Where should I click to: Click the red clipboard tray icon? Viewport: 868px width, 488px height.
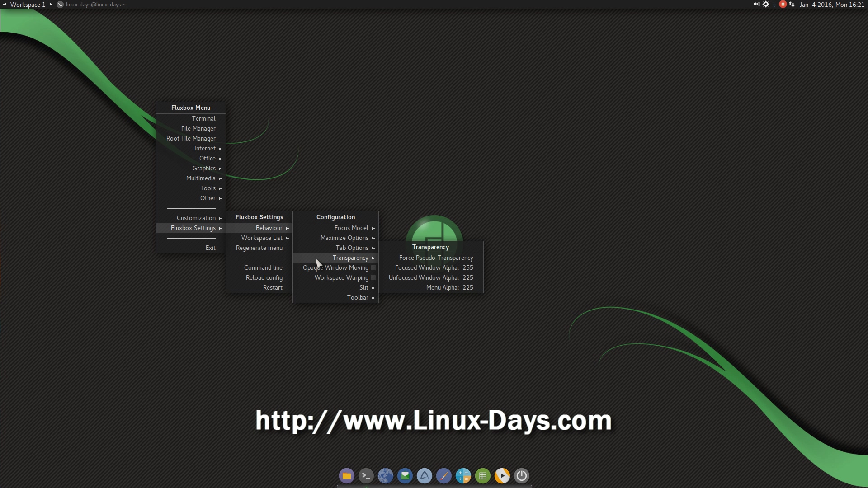pos(783,4)
